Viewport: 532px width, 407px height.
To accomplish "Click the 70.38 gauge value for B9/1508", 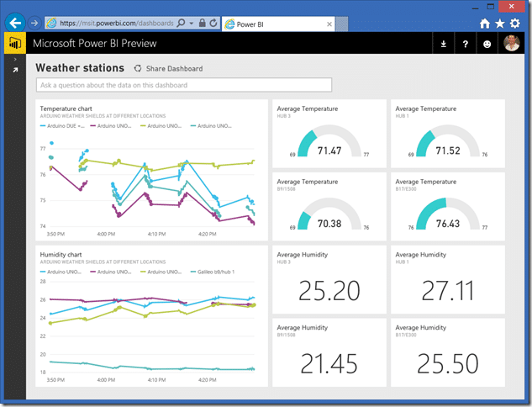I will [x=329, y=224].
